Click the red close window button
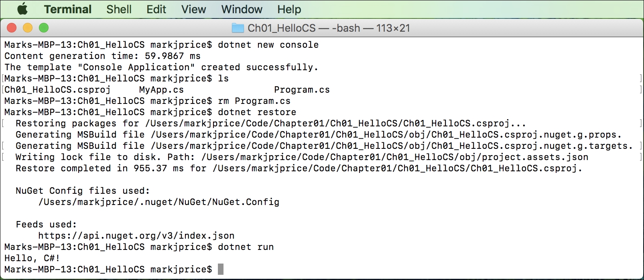This screenshot has width=644, height=280. (12, 28)
